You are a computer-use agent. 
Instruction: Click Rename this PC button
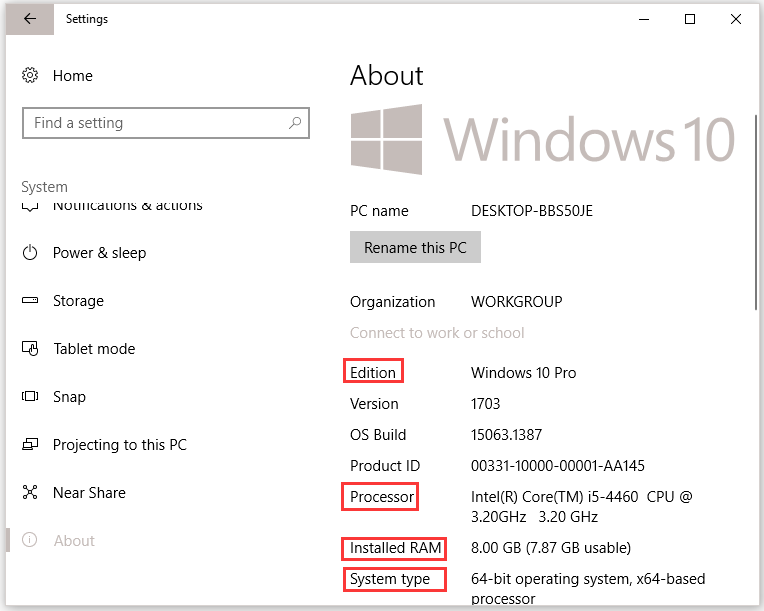click(415, 247)
